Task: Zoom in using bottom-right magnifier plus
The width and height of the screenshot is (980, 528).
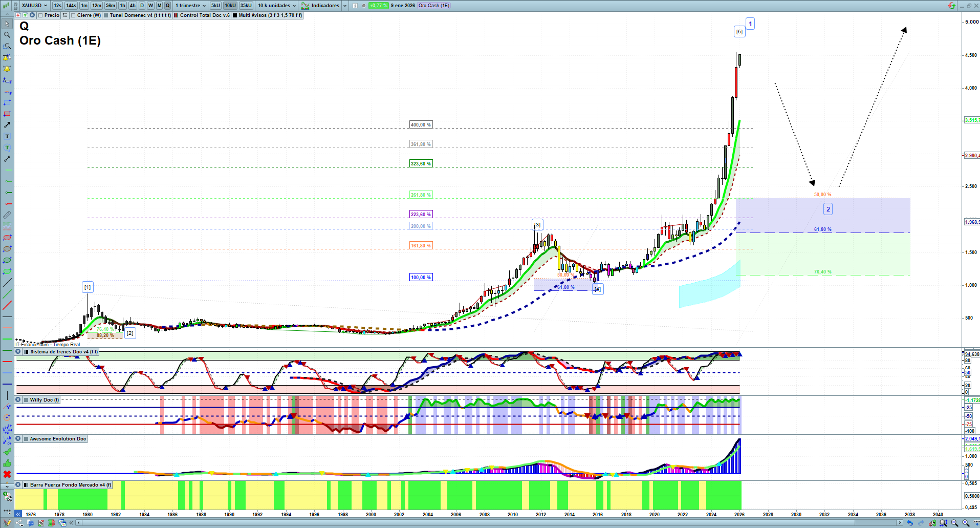Action: click(x=966, y=523)
